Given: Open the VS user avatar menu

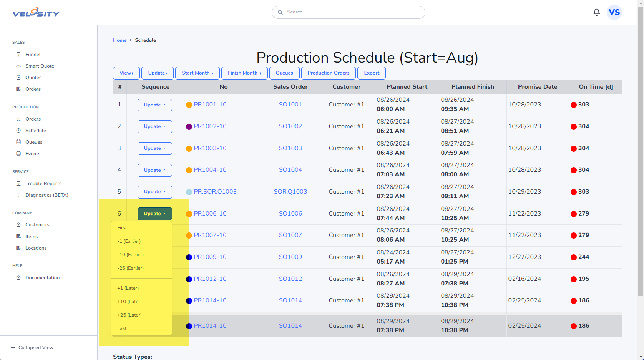Looking at the screenshot, I should tap(614, 12).
